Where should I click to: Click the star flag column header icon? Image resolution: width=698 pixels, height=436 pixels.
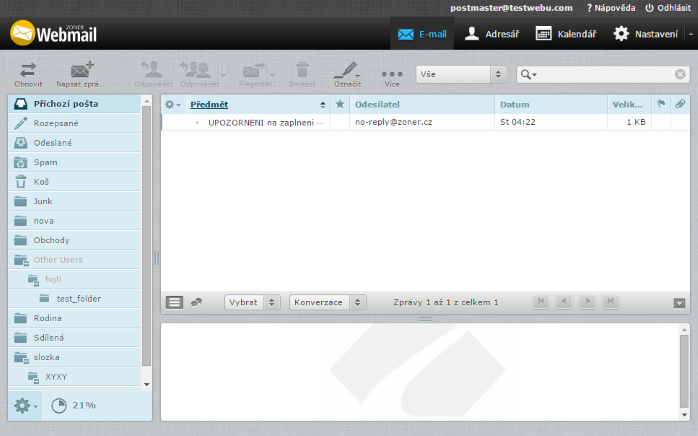click(340, 104)
